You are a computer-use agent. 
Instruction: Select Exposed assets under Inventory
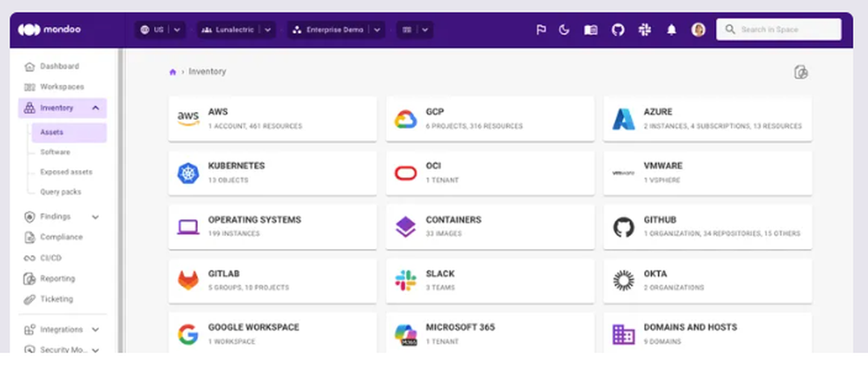(x=67, y=172)
